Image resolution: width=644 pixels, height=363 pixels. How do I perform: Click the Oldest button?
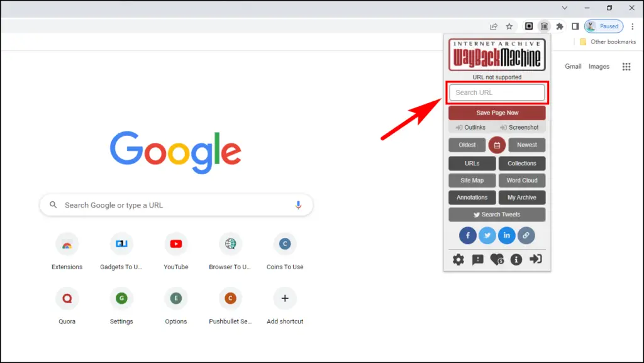tap(467, 145)
